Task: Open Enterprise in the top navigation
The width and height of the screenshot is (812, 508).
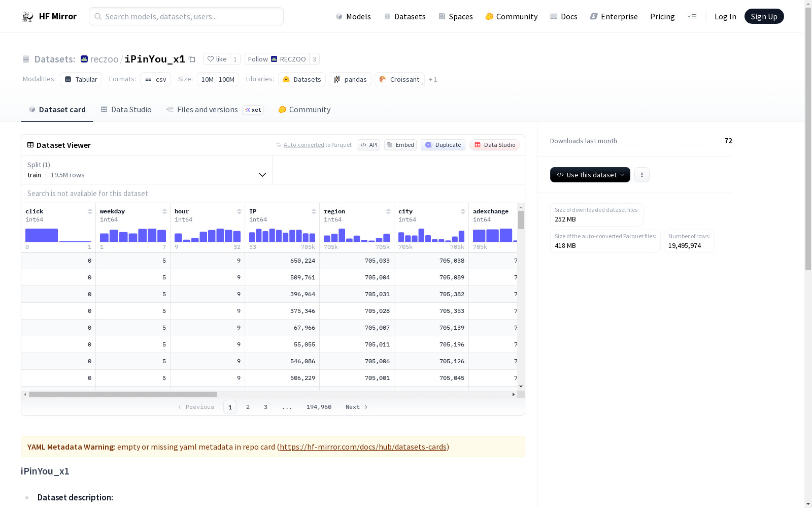Action: pos(614,17)
